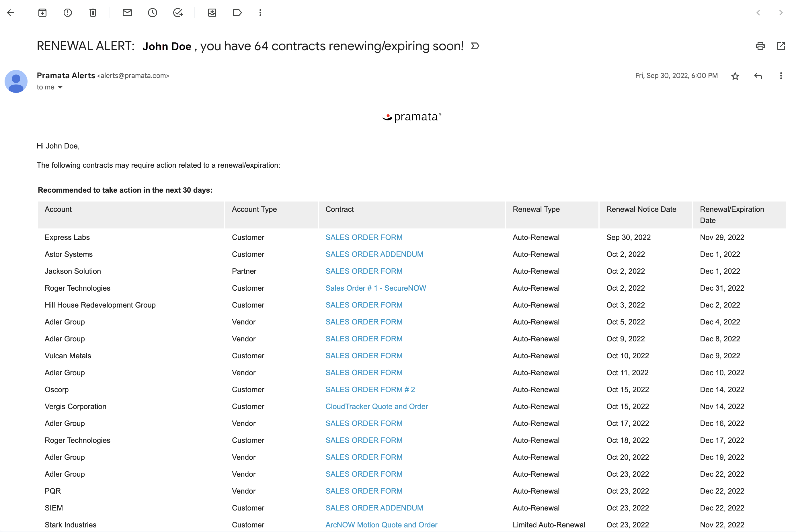Open Adler Group Oct 5 SALES ORDER FORM

coord(364,322)
